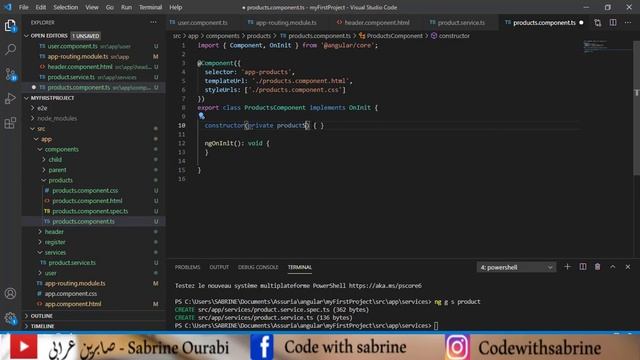Click the code minimap preview
This screenshot has width=640, height=360.
(596, 46)
